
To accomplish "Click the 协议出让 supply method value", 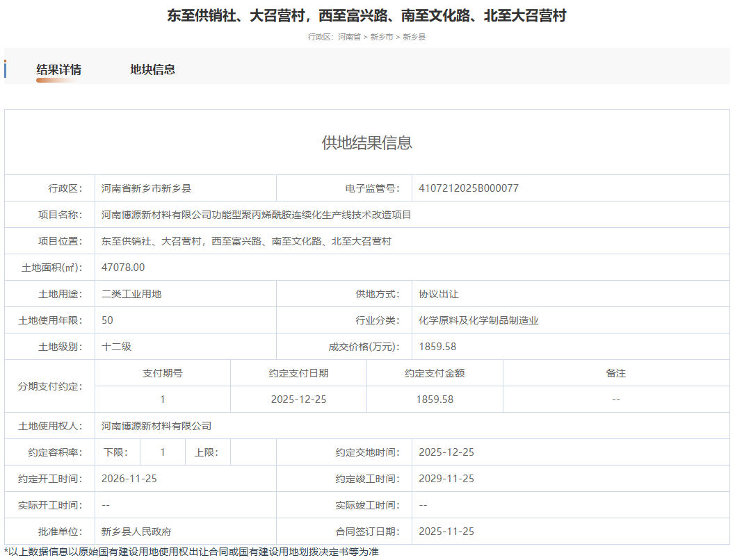I will click(x=438, y=294).
